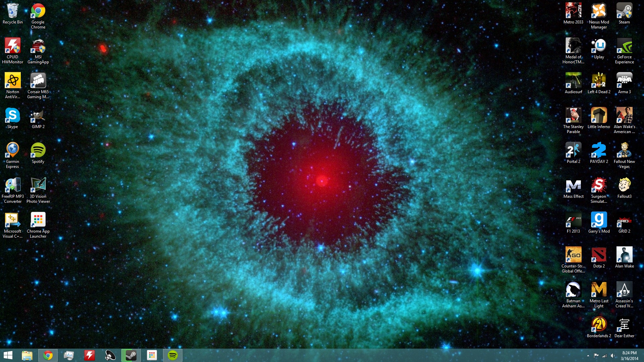Click the Skype desktop icon
The image size is (644, 362).
click(12, 116)
